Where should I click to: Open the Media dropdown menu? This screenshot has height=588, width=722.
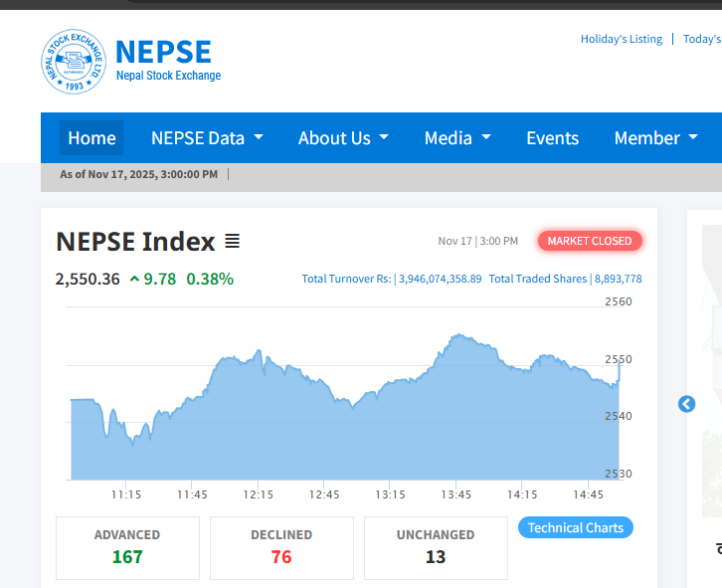point(457,138)
